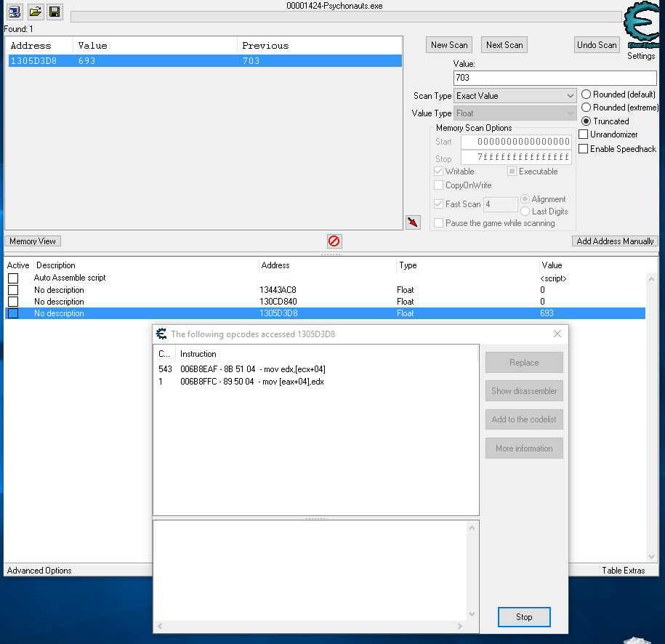Close the opcodes accessed dialog
665x644 pixels.
pyautogui.click(x=557, y=334)
